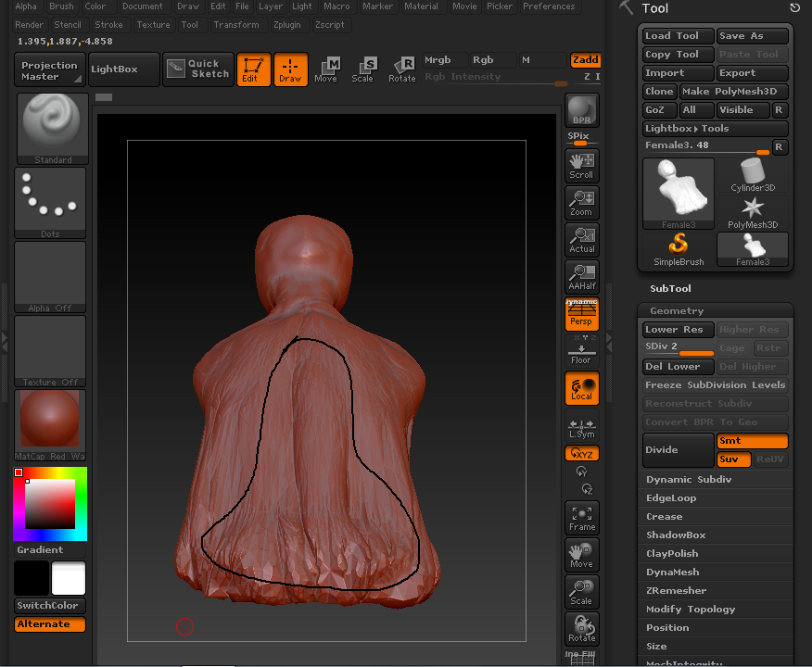
Task: Open LightBox browser
Action: [124, 69]
